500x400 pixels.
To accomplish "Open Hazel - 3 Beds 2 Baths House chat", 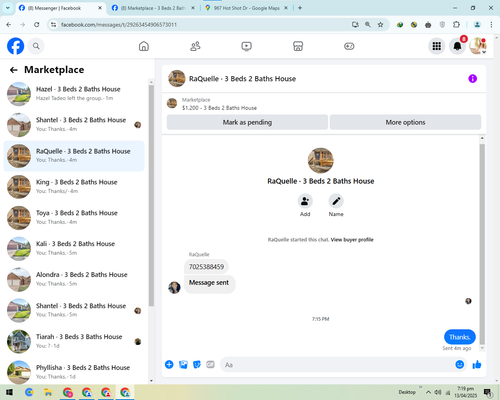I will (74, 94).
